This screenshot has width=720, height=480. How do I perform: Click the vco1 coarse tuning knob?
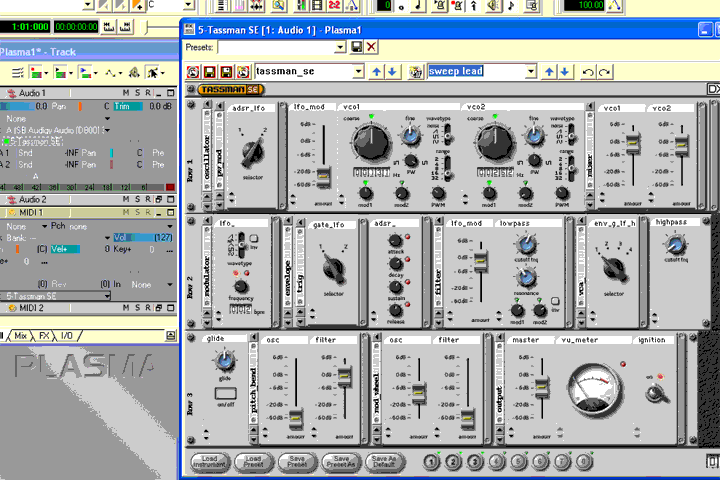[x=371, y=143]
